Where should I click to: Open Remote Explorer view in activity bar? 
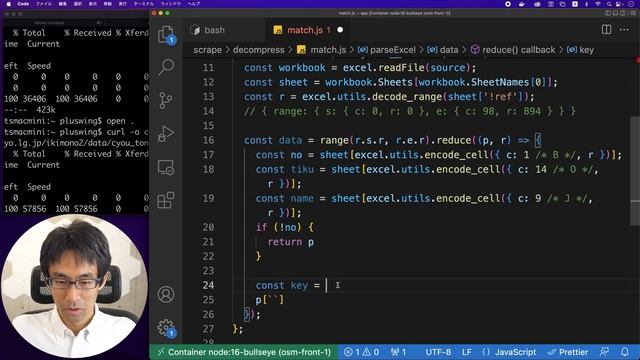pyautogui.click(x=166, y=167)
